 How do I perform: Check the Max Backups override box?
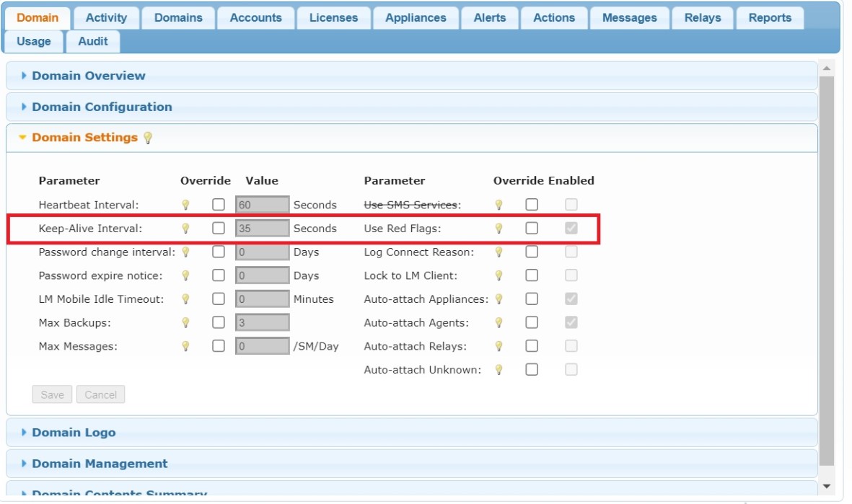(x=219, y=322)
